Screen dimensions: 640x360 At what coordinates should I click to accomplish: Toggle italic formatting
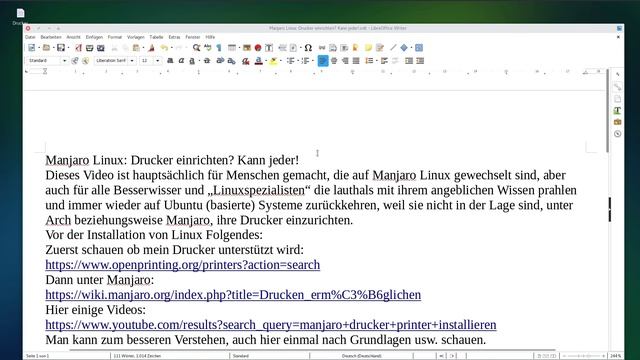pos(181,61)
